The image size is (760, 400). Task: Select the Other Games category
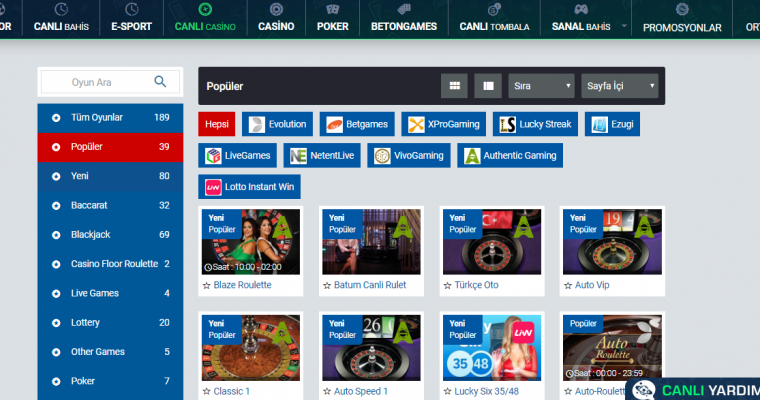111,352
